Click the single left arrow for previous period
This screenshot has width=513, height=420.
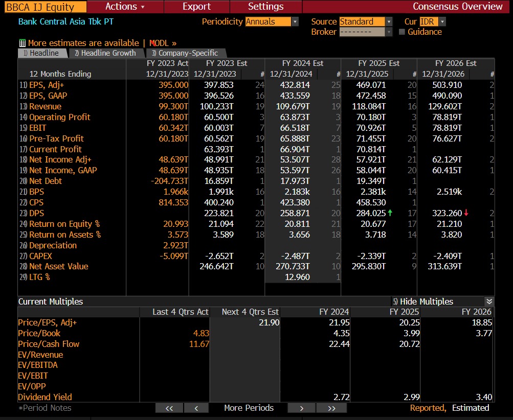pyautogui.click(x=196, y=408)
